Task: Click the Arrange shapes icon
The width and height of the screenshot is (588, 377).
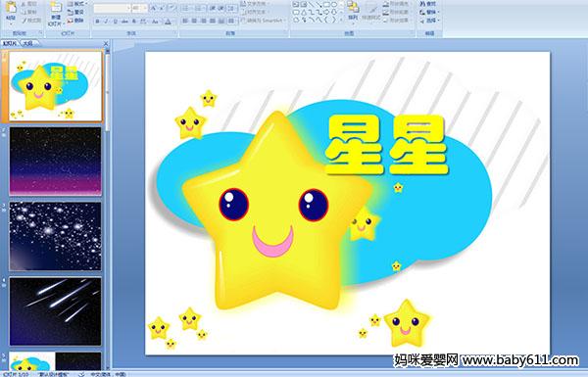Action: pyautogui.click(x=353, y=10)
